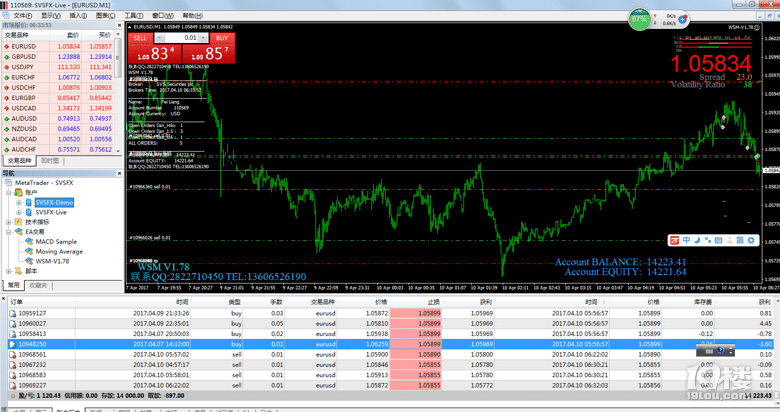Image resolution: width=780 pixels, height=412 pixels.
Task: Click the SELL one-click trading button
Action: pyautogui.click(x=140, y=38)
